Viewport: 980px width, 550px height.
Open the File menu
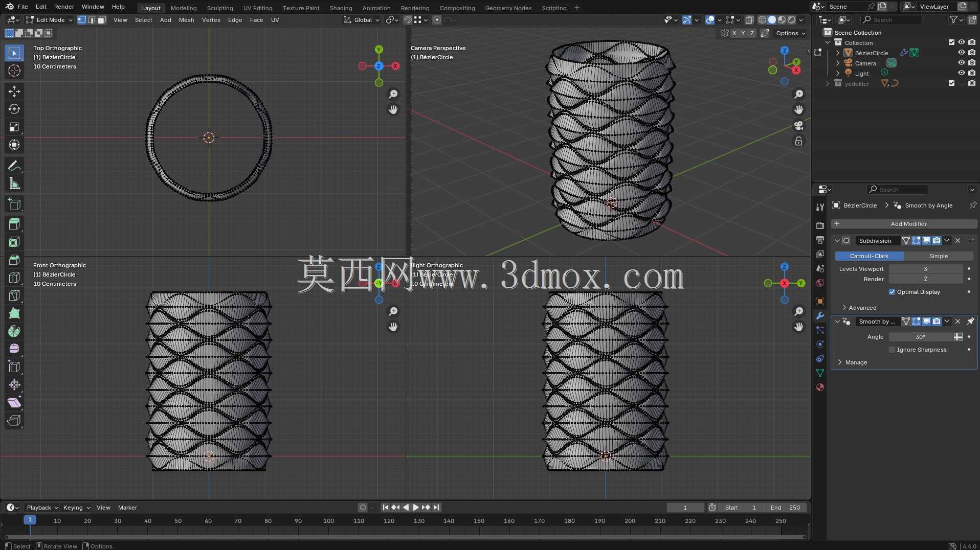tap(23, 7)
